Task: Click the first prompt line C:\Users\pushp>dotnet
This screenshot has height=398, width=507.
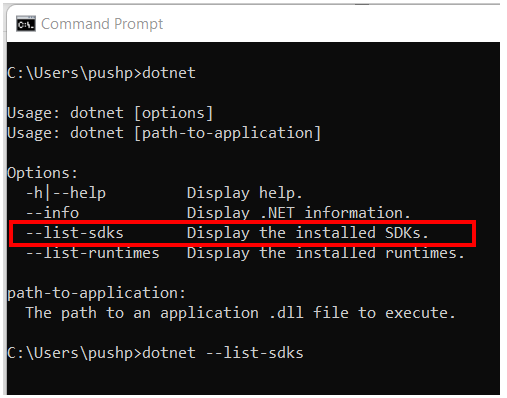Action: (101, 73)
